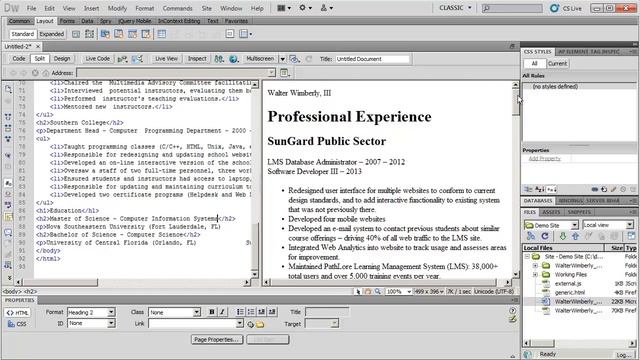
Task: Switch to Code view
Action: point(19,59)
